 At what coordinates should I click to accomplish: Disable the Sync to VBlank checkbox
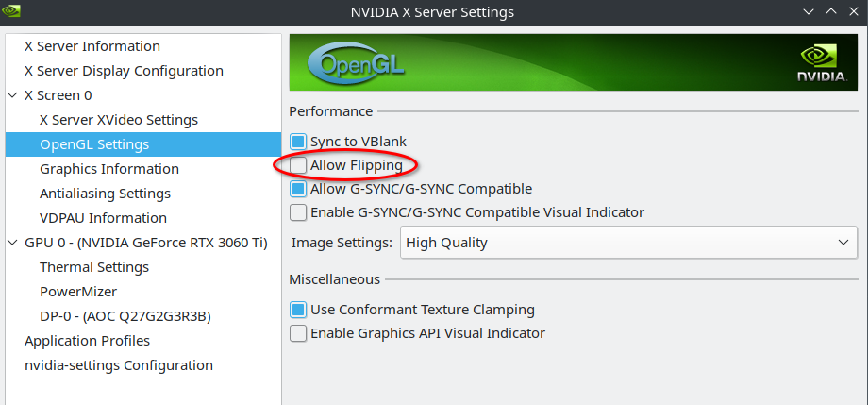pyautogui.click(x=298, y=142)
